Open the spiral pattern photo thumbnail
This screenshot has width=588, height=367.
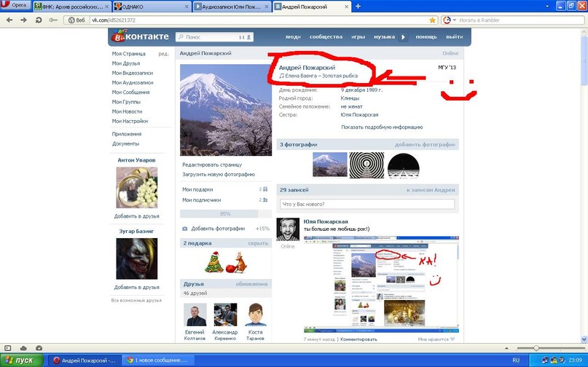click(366, 165)
